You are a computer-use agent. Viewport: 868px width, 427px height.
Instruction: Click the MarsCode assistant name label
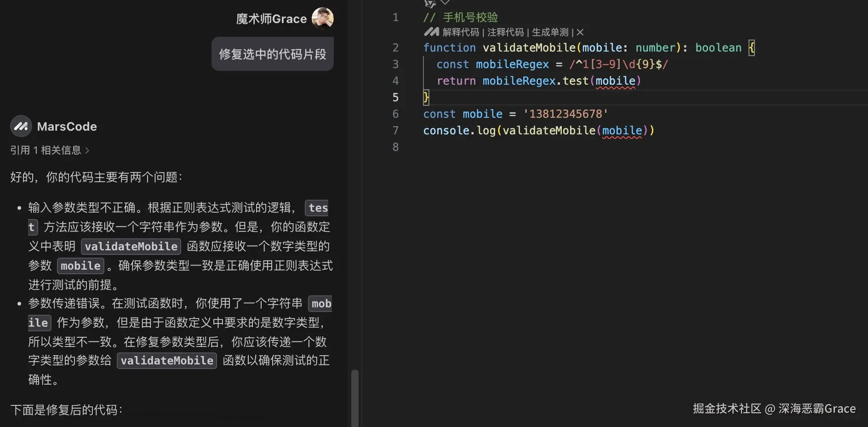[67, 127]
